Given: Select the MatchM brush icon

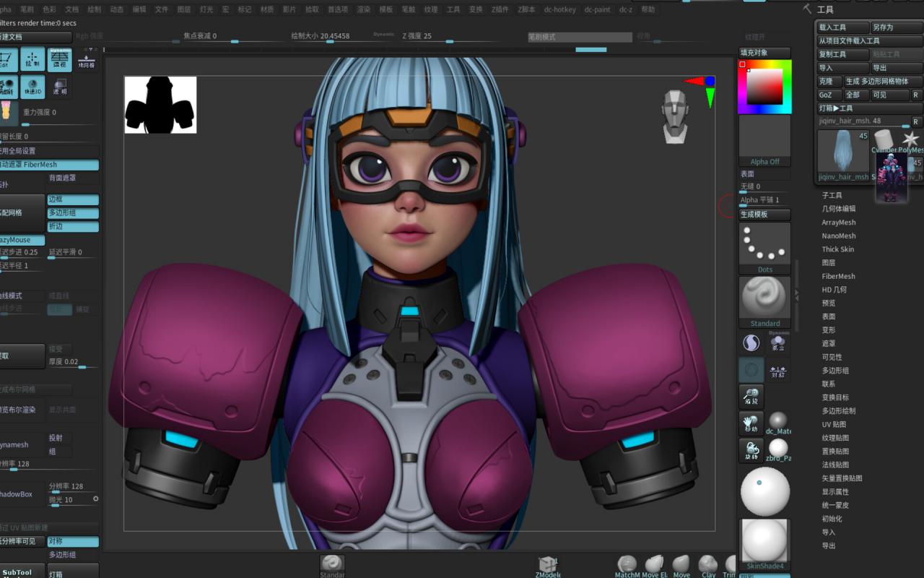Looking at the screenshot, I should pyautogui.click(x=627, y=566).
